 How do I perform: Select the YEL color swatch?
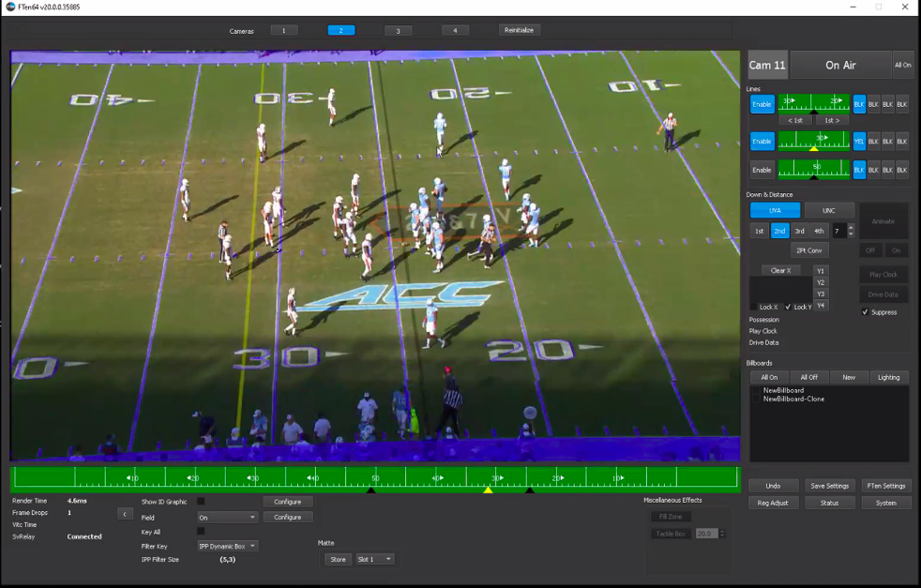pos(859,142)
